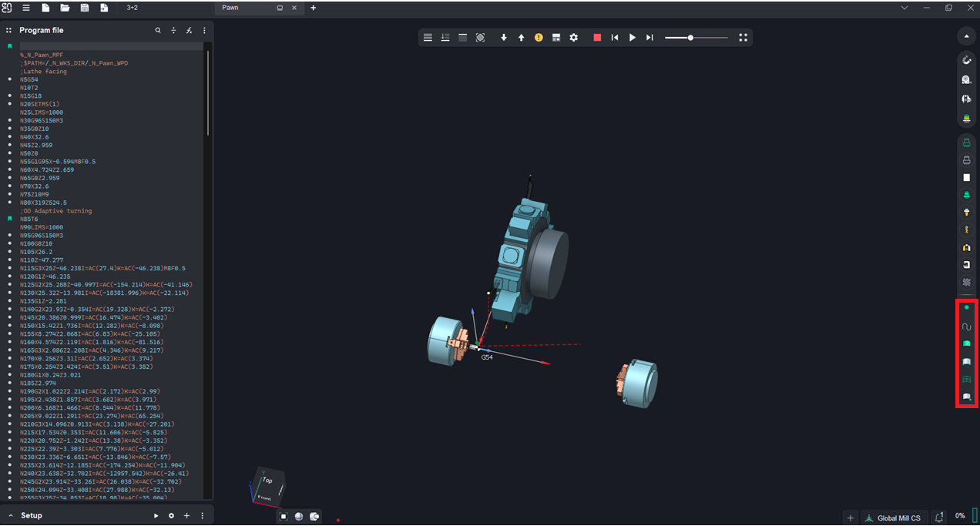
Task: Click the notification bell icon
Action: [939, 518]
